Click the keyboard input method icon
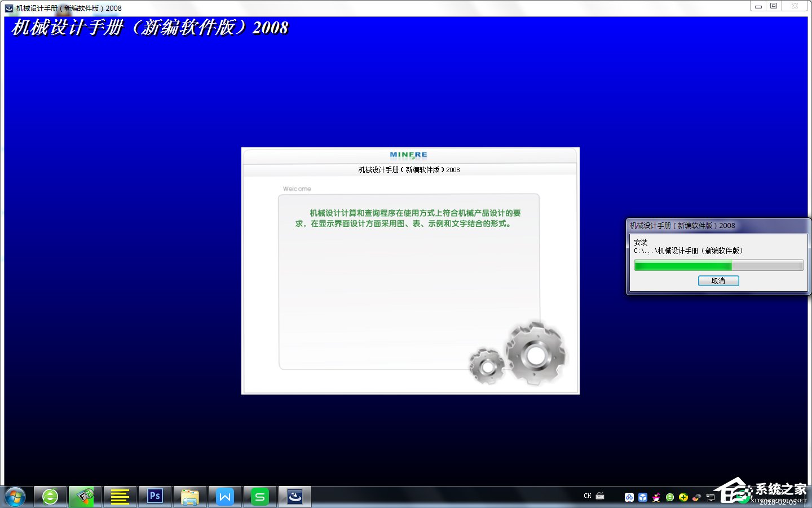The height and width of the screenshot is (508, 812). (x=600, y=496)
